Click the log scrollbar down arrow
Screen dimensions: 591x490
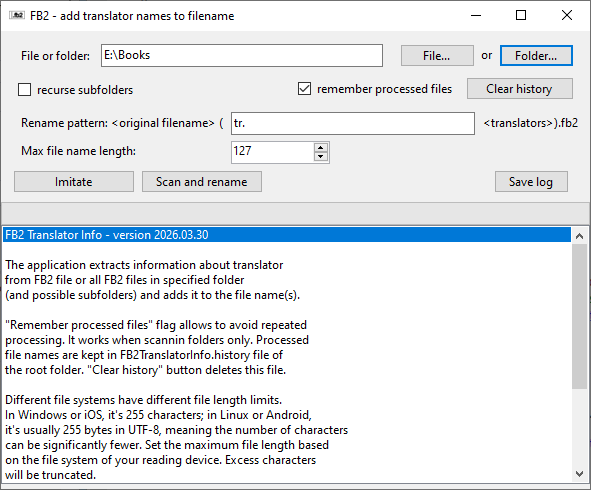[580, 474]
